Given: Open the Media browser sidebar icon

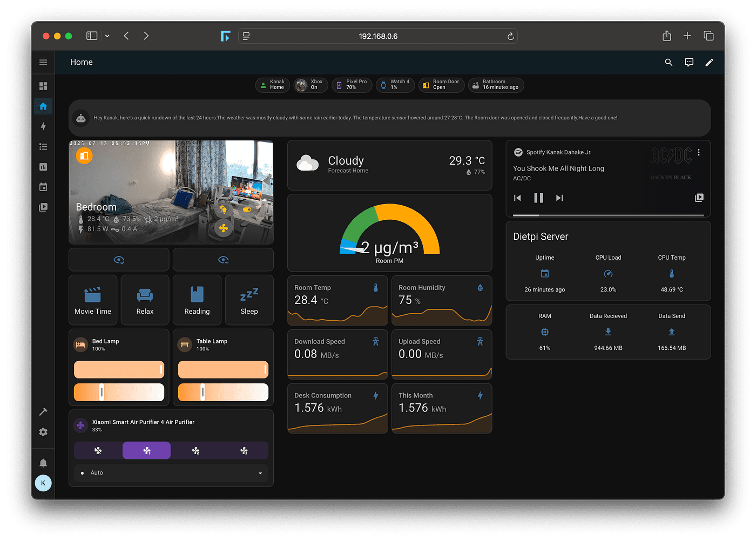Looking at the screenshot, I should (43, 207).
